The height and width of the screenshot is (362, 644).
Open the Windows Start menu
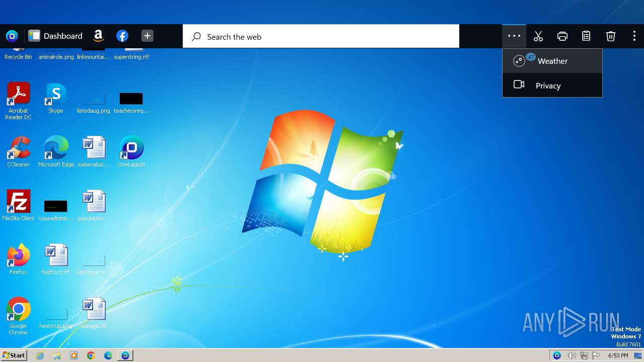[x=14, y=355]
